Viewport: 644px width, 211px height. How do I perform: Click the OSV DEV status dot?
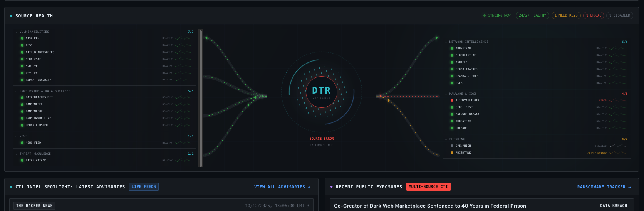pos(22,73)
